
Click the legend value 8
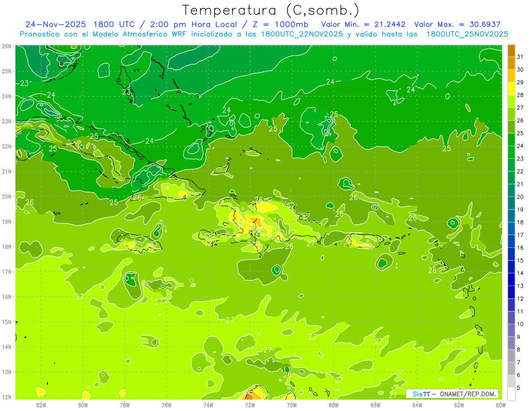519,349
